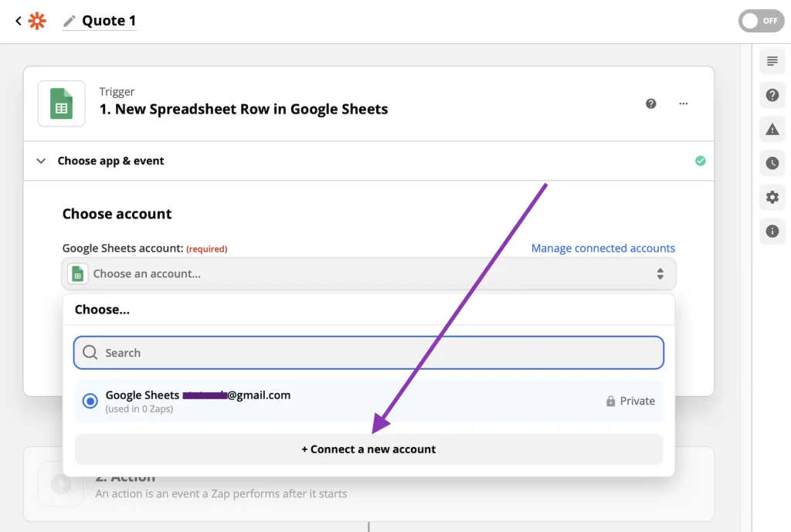Click the 'Choose account' heading
This screenshot has width=791, height=532.
pyautogui.click(x=117, y=214)
